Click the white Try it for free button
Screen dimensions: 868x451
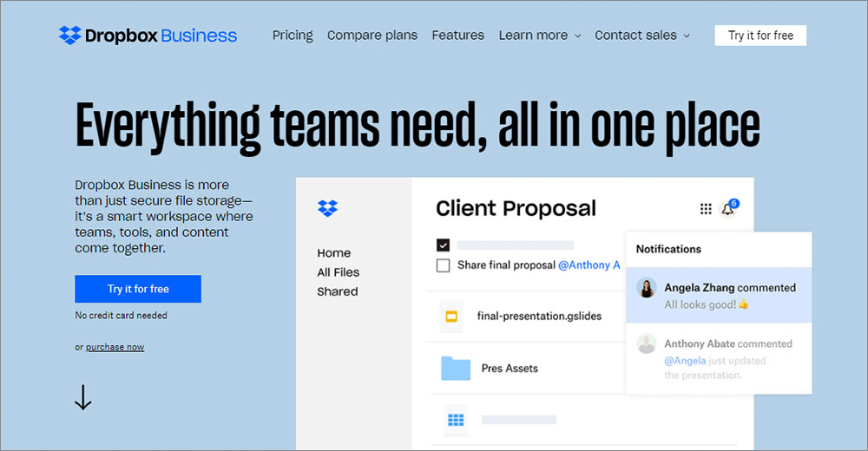click(x=760, y=36)
